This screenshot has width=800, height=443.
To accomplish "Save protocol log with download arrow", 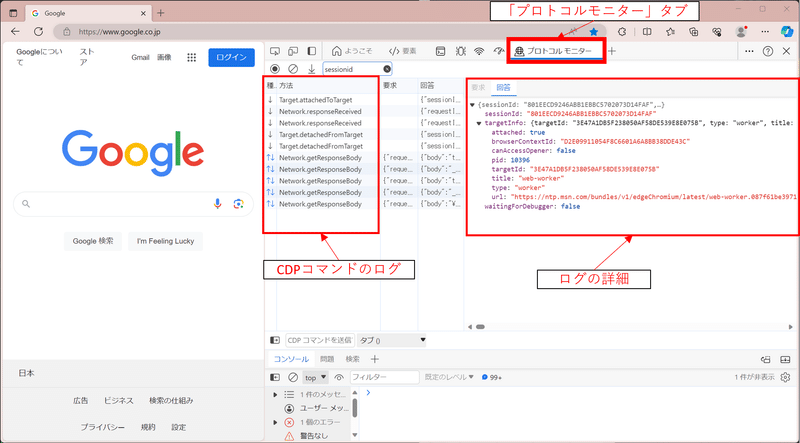I will 311,68.
